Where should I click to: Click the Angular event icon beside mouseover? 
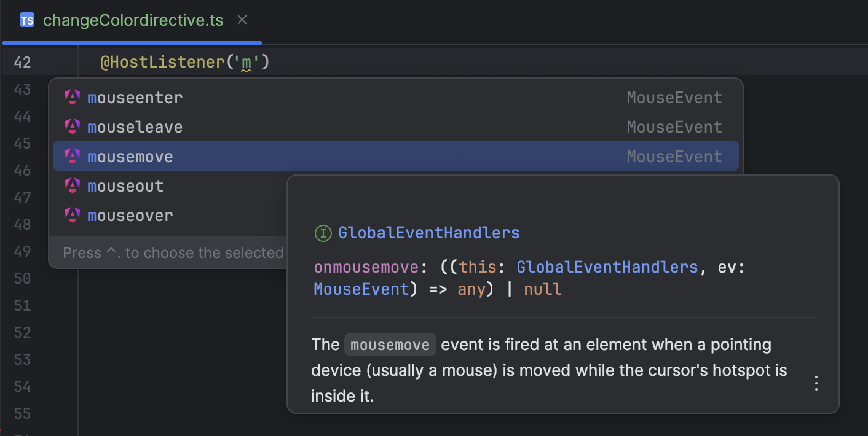[72, 215]
